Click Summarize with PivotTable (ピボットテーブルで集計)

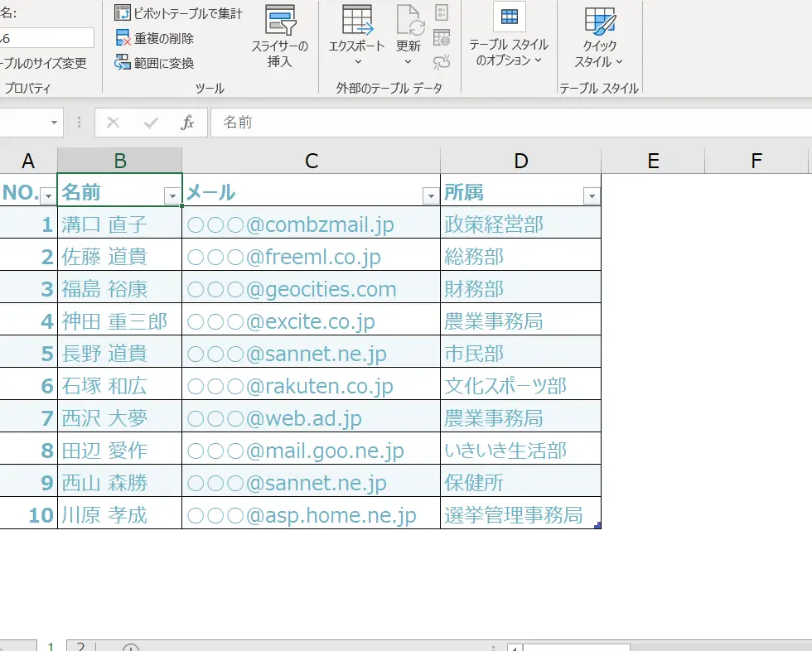178,13
